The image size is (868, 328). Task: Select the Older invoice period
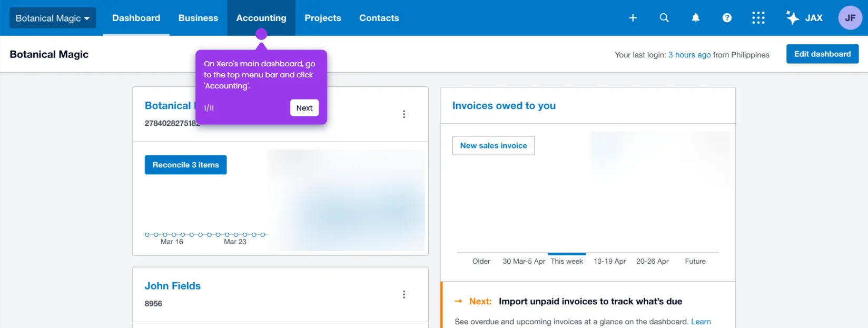click(481, 261)
